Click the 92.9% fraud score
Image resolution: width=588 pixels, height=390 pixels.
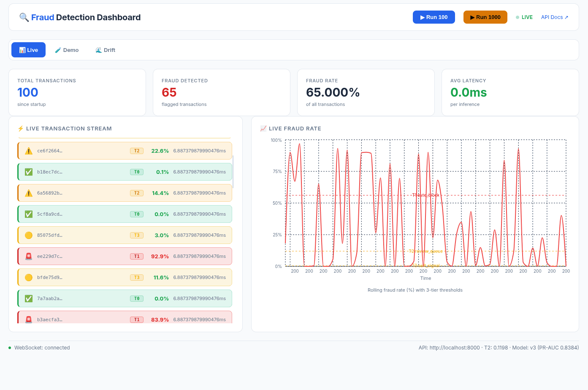coord(160,256)
